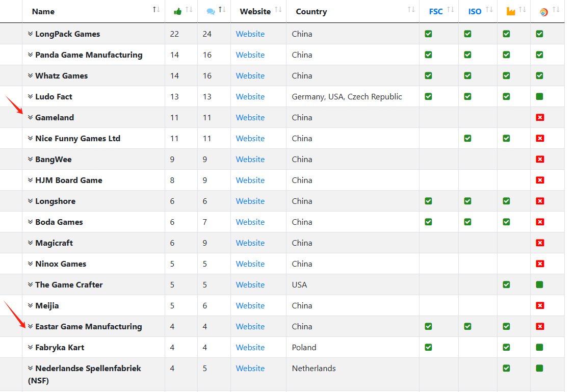The image size is (575, 392).
Task: Visit the Magicraft Website link
Action: click(250, 243)
